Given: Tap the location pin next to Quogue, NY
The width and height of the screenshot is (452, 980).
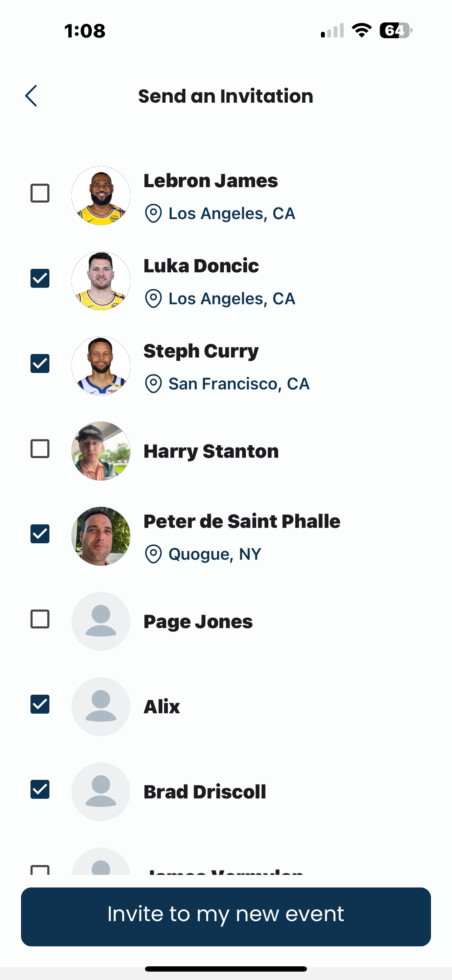Looking at the screenshot, I should 153,554.
